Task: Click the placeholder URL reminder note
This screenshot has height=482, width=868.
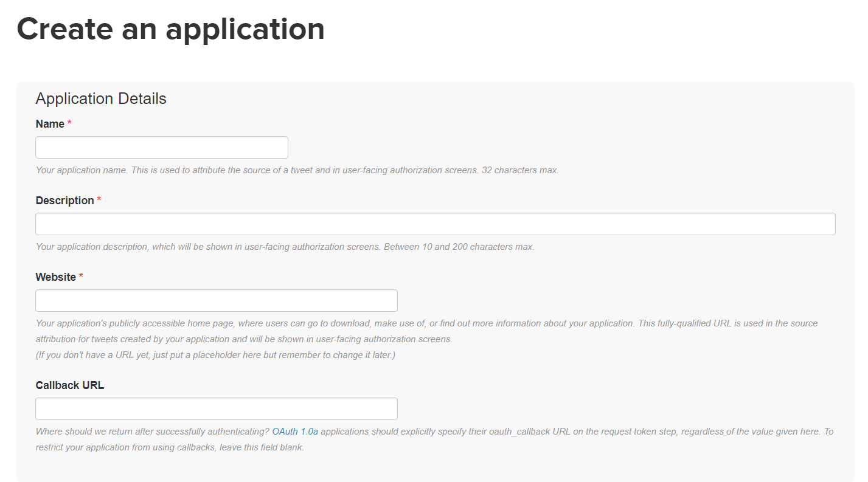Action: (x=215, y=355)
